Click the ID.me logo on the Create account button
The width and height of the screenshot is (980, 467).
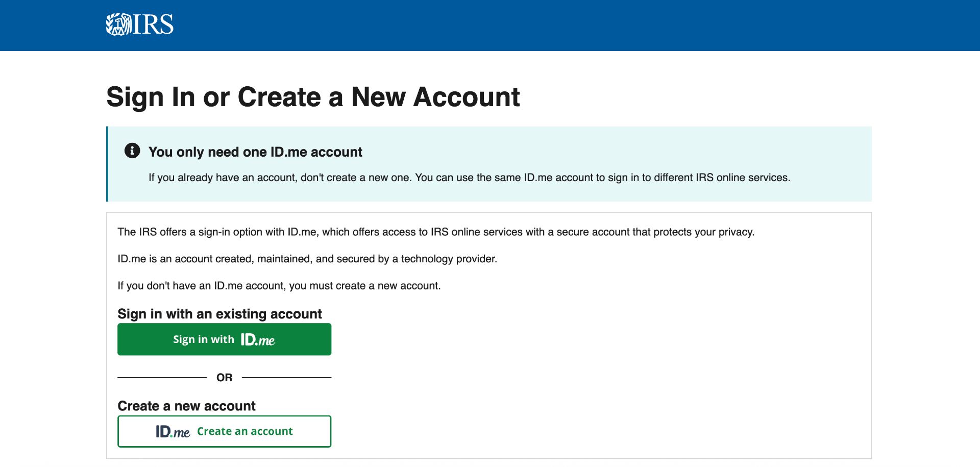click(173, 431)
